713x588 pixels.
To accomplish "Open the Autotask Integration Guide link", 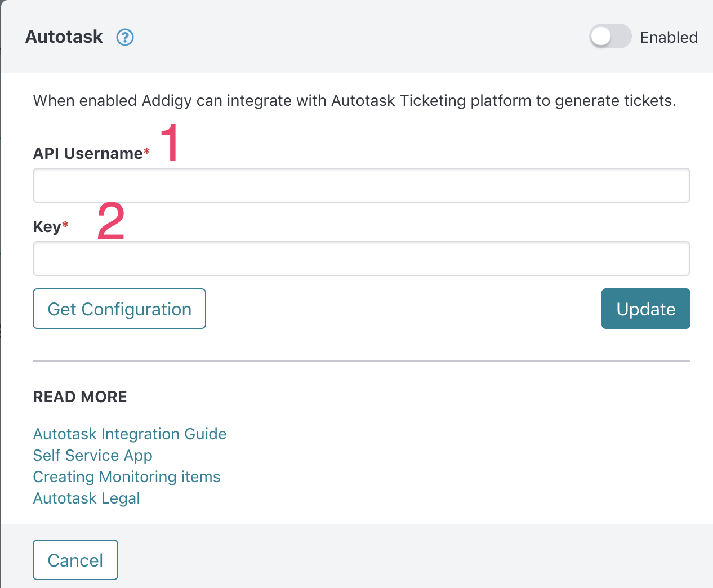I will (x=130, y=434).
